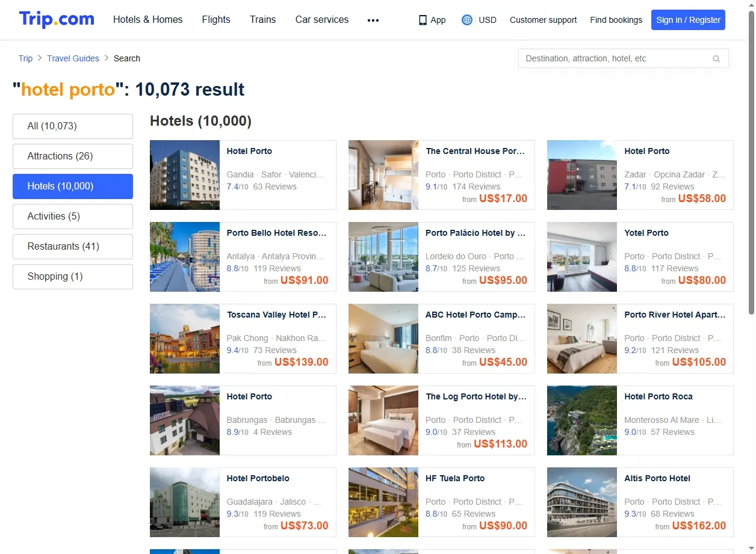
Task: Click Hotel Porto title in Gandia card
Action: (x=249, y=151)
